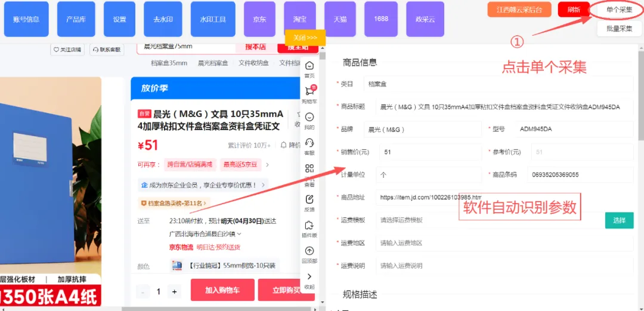Click the 销售价 sale price field
This screenshot has height=311, width=644.
point(430,152)
